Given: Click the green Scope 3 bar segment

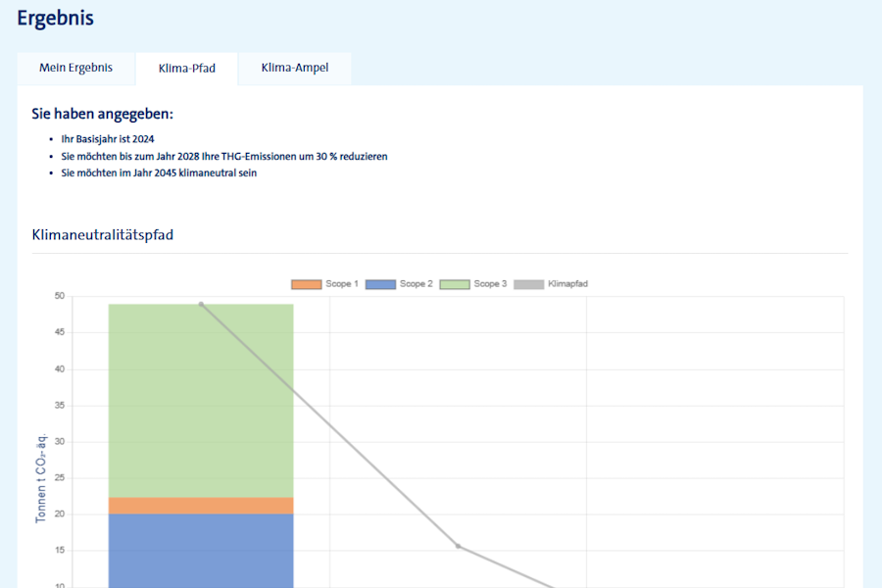Looking at the screenshot, I should point(201,401).
